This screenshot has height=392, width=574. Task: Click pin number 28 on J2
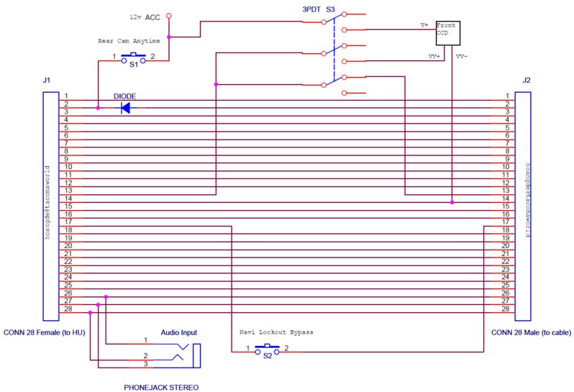(506, 309)
